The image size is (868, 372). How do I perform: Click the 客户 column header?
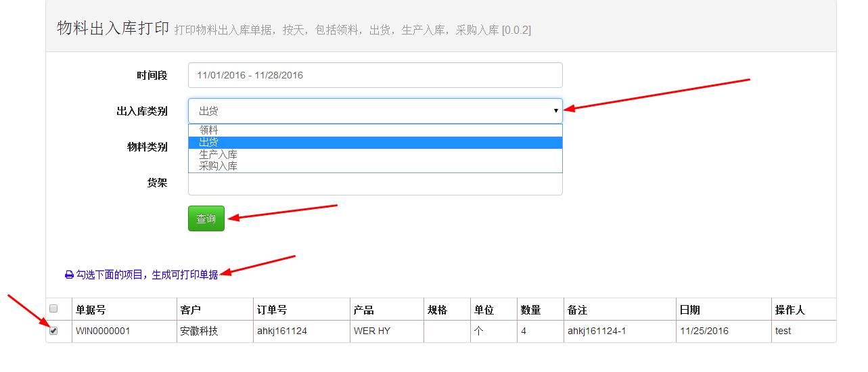click(x=191, y=310)
